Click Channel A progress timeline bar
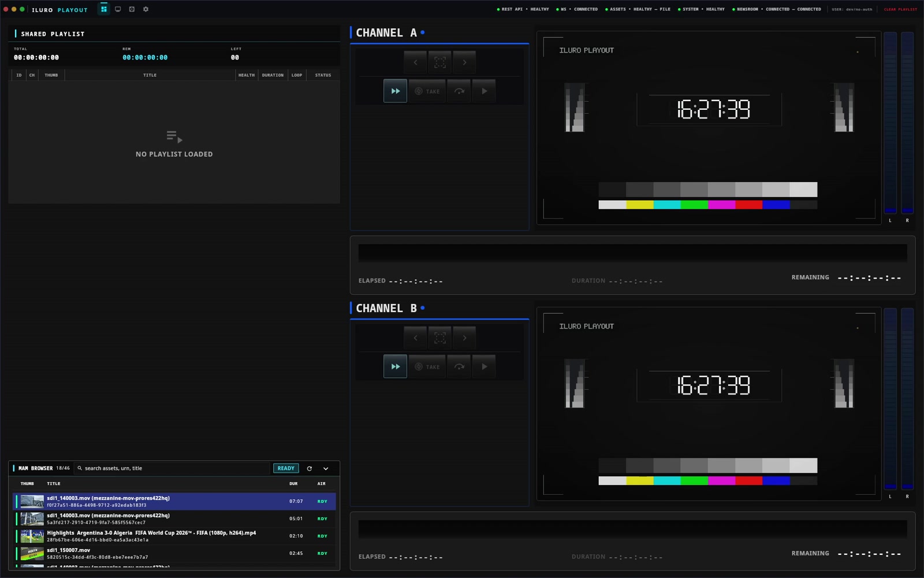The image size is (924, 578). pyautogui.click(x=632, y=253)
